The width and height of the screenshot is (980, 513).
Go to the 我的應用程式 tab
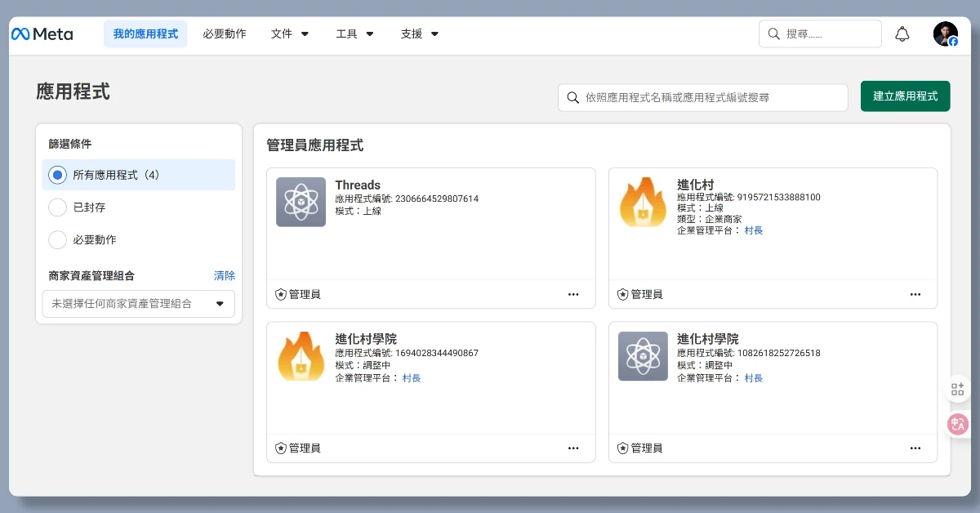point(145,34)
